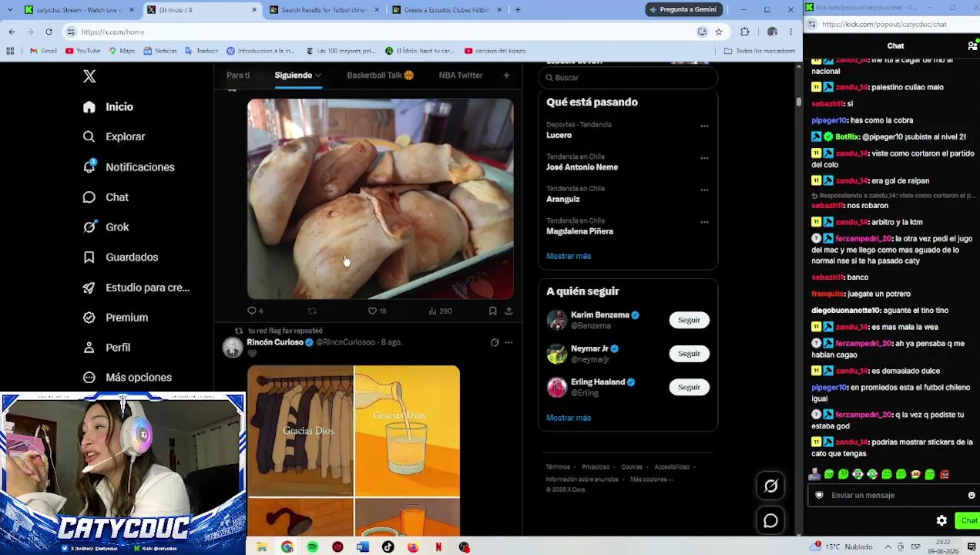Open floating Grok button on X page
Viewport: 980px width, 555px height.
(770, 486)
